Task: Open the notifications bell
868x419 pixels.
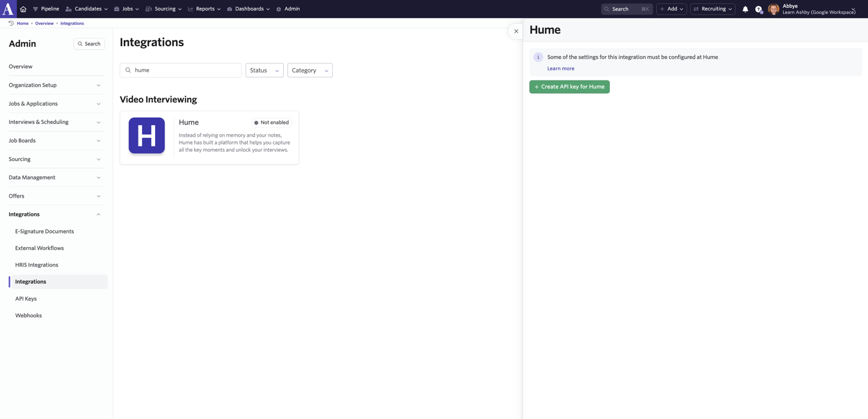Action: pos(745,9)
